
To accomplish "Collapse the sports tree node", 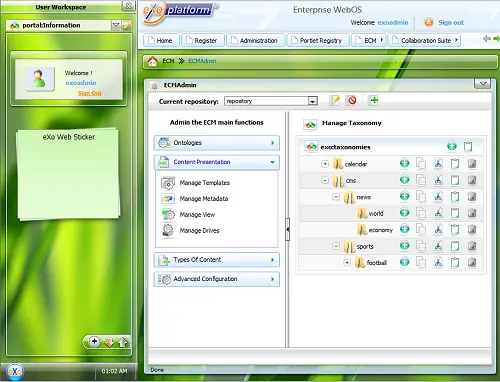I will tap(336, 246).
